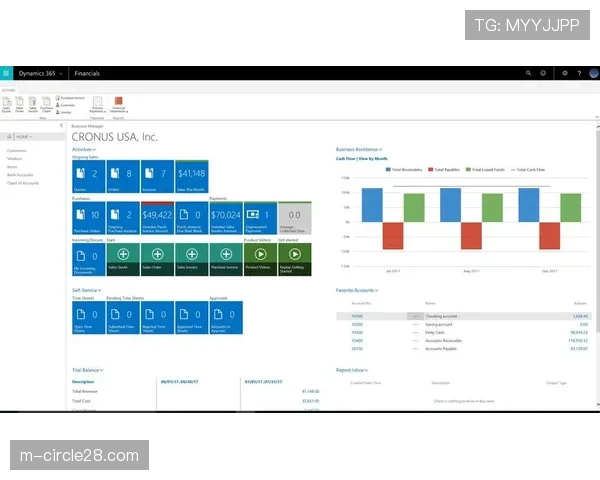Open Purch. Invoices Due Next Week tile

192,218
